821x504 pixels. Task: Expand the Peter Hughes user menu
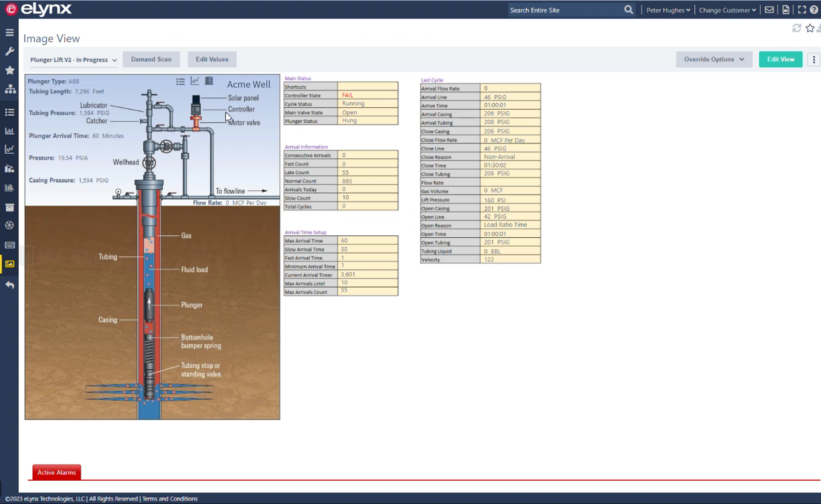668,10
